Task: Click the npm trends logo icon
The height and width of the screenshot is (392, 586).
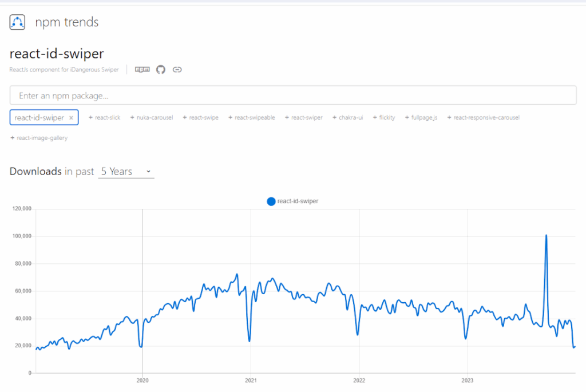Action: (x=18, y=22)
